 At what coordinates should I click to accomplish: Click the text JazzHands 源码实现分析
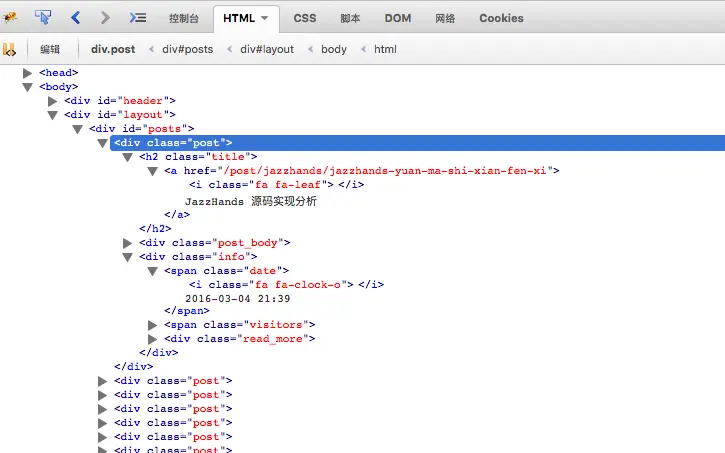pos(251,201)
